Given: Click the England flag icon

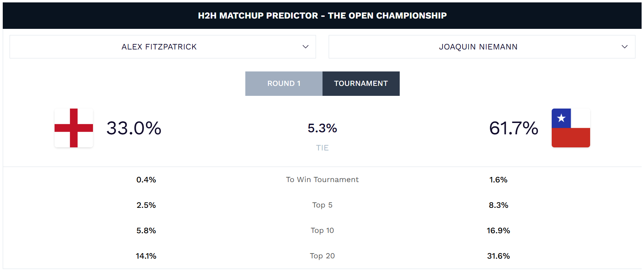Looking at the screenshot, I should click(x=74, y=128).
